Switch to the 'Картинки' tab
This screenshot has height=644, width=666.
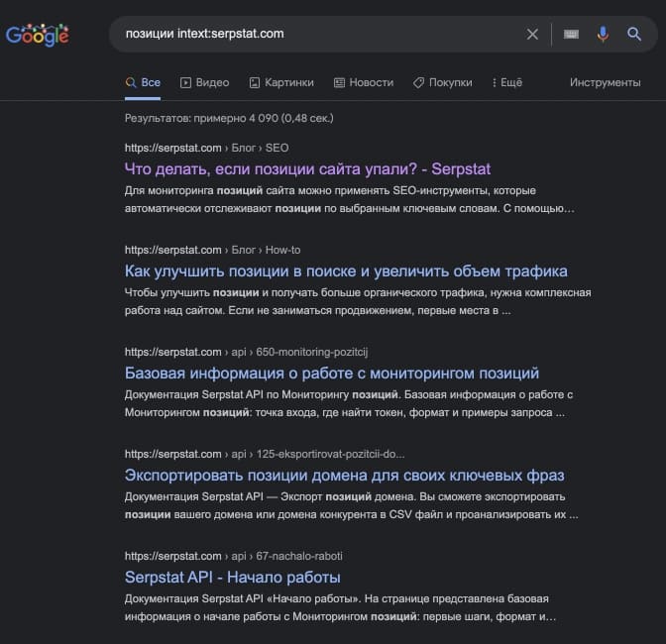click(281, 82)
